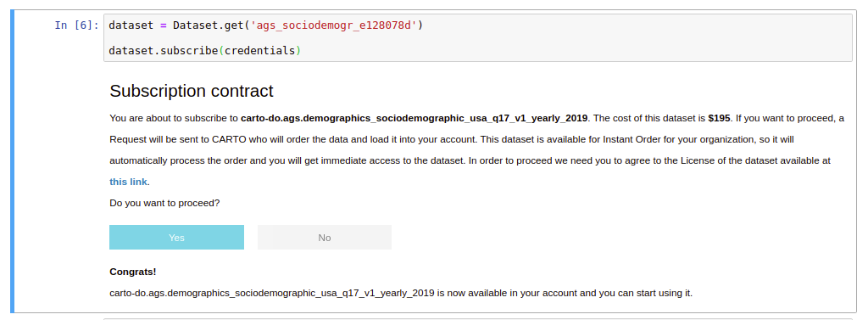Select the 'In [6]:' cell prompt
The height and width of the screenshot is (320, 868).
click(x=76, y=25)
